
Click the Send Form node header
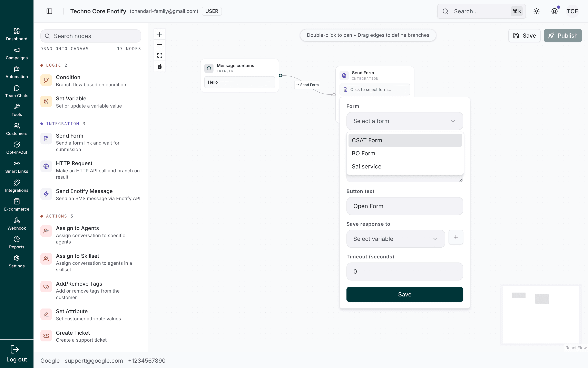pyautogui.click(x=375, y=75)
